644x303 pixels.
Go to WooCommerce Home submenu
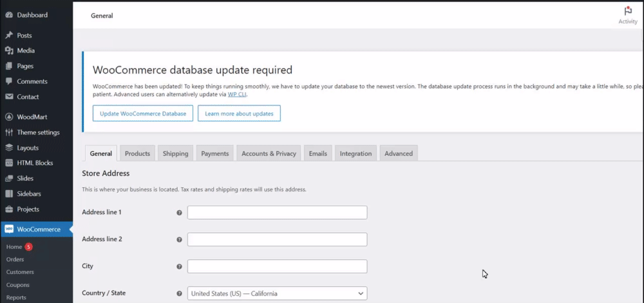click(x=14, y=247)
